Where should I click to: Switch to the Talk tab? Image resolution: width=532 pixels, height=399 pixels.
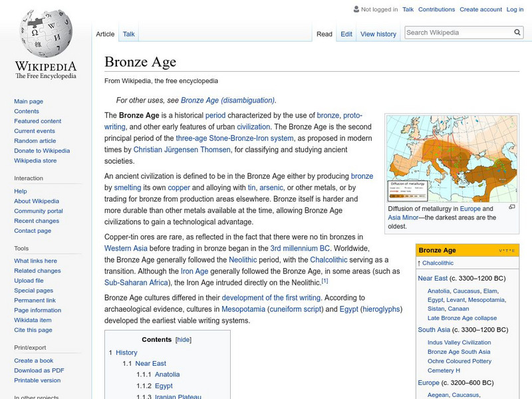coord(129,34)
